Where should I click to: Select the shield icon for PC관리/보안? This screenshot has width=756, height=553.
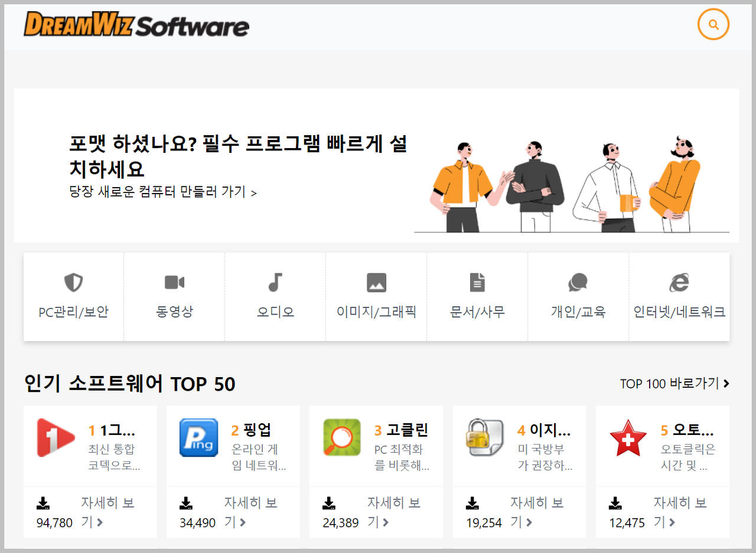pos(73,283)
